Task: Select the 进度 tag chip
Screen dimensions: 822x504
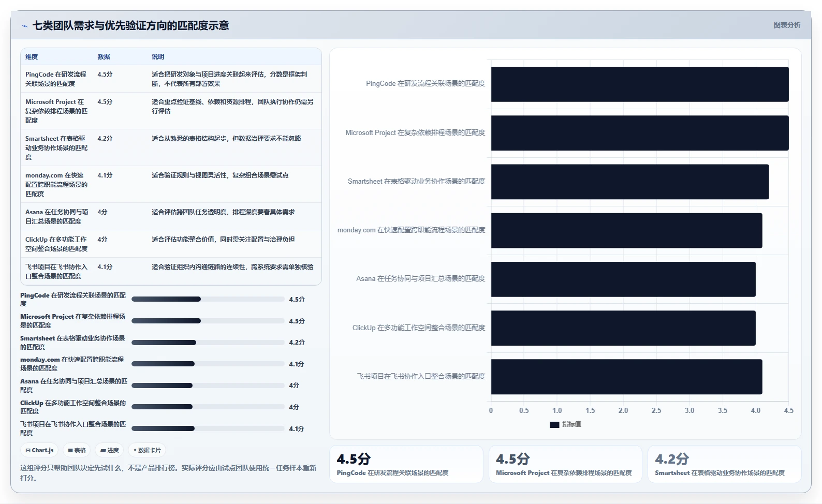Action: click(x=110, y=450)
